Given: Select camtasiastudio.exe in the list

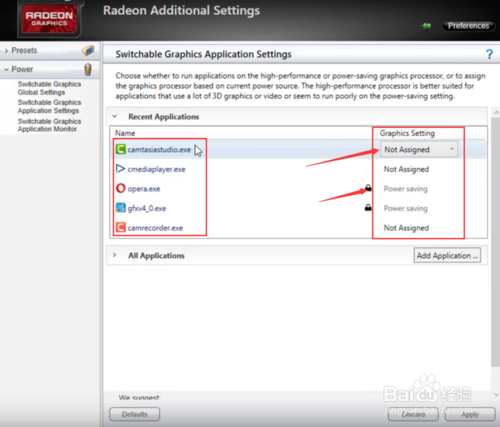Looking at the screenshot, I should pos(159,150).
